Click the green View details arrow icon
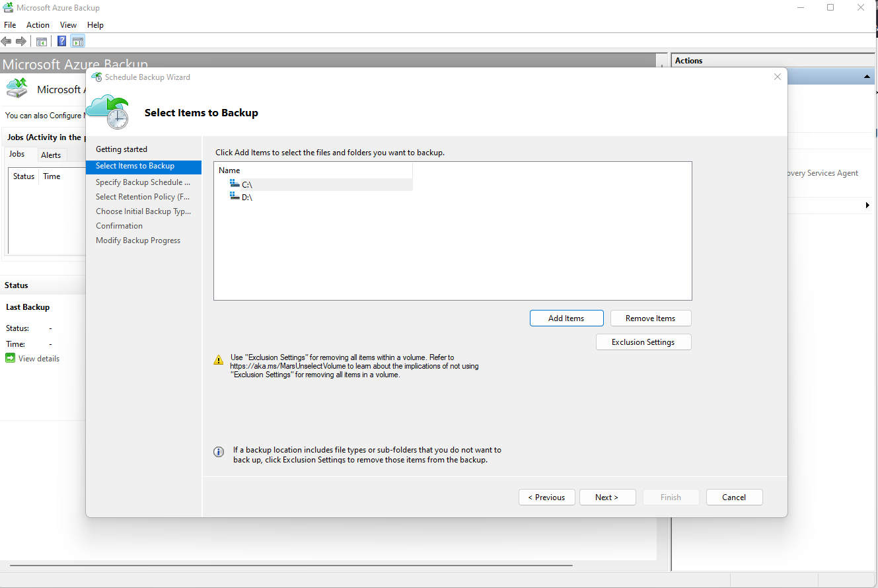The height and width of the screenshot is (588, 878). (x=10, y=358)
